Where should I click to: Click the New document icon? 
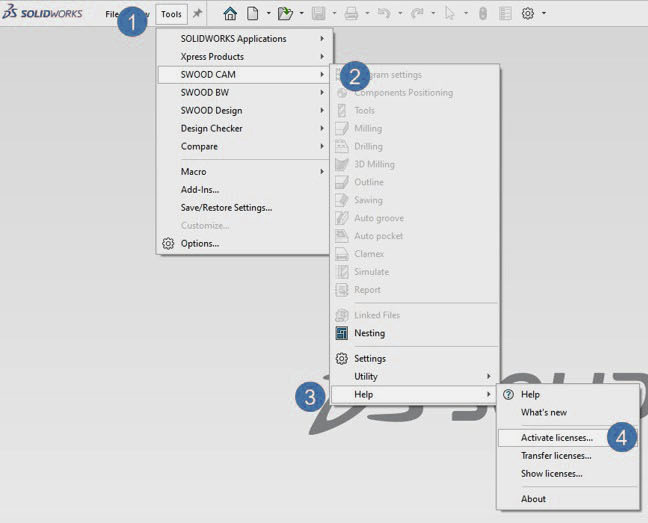tap(253, 14)
